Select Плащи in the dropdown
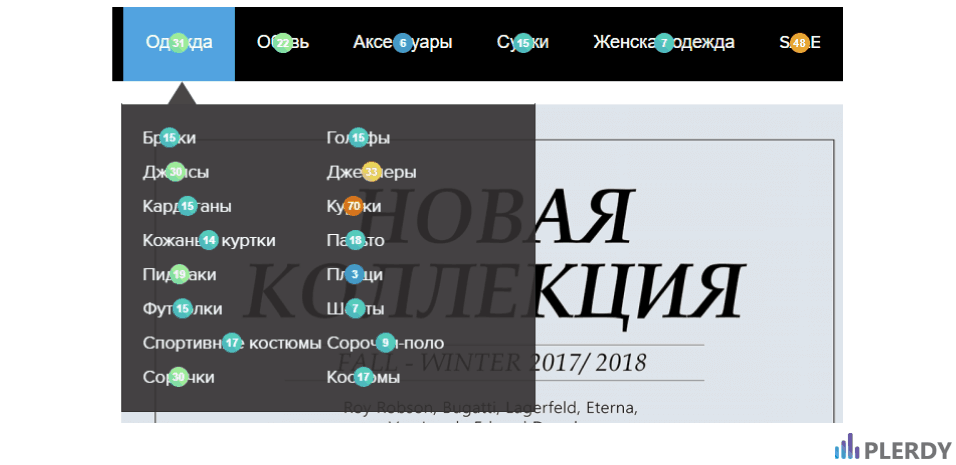956x465 pixels. (355, 275)
